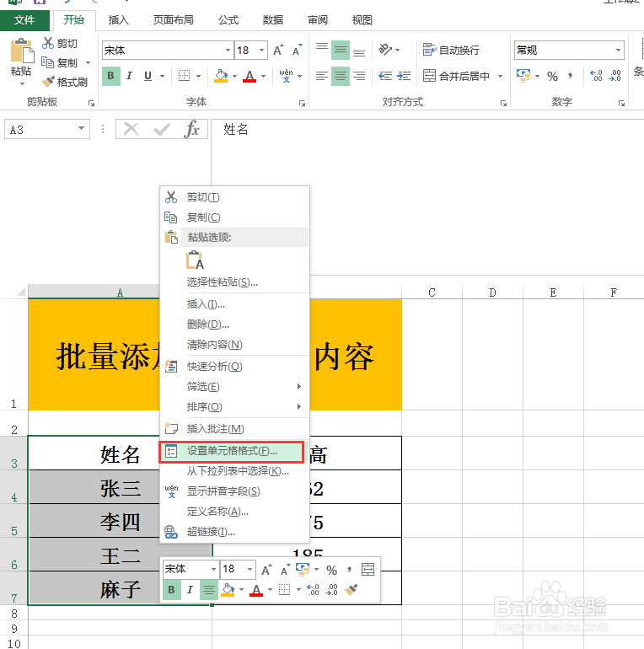Click Increase Decimal in ribbon Number group

(x=596, y=76)
